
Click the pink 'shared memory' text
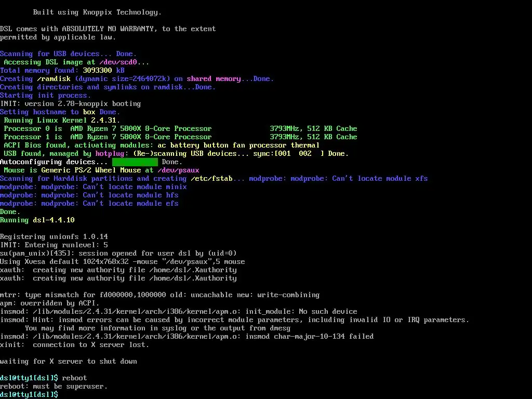coord(214,79)
